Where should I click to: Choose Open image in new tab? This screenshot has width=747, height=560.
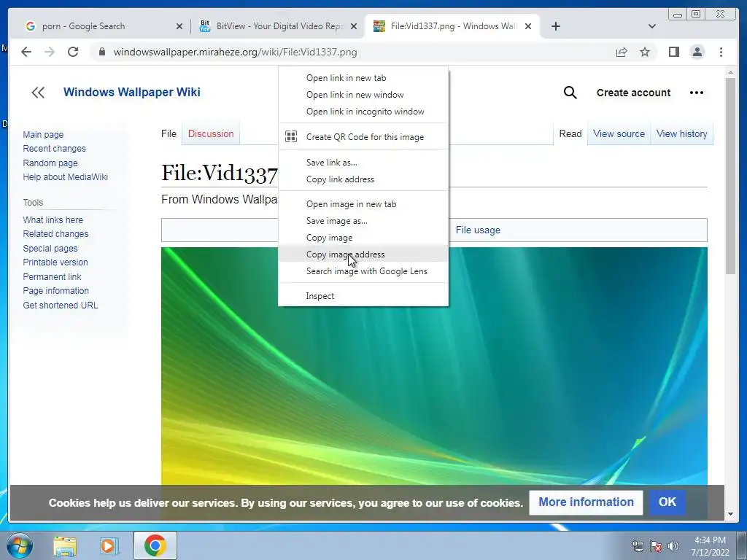tap(363, 204)
